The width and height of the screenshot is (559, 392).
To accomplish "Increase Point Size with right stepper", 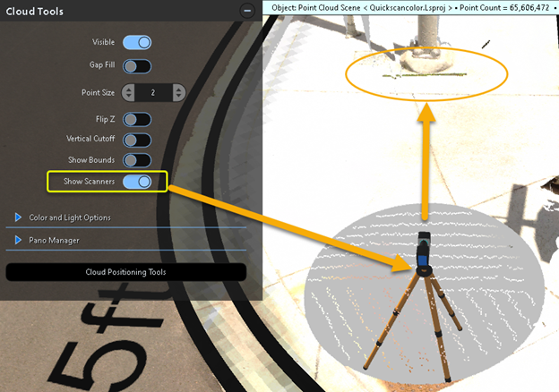I will [x=179, y=92].
